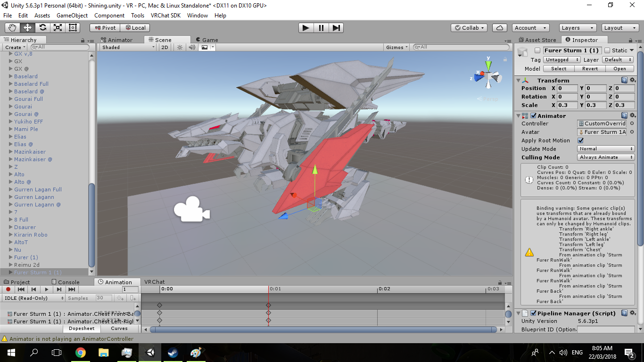
Task: Switch to the Console tab
Action: pos(65,282)
